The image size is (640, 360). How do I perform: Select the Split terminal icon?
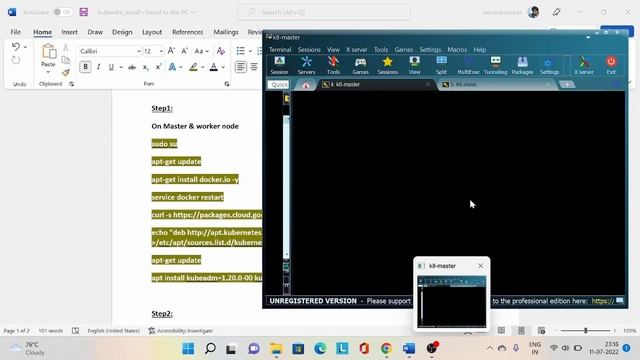pos(441,65)
